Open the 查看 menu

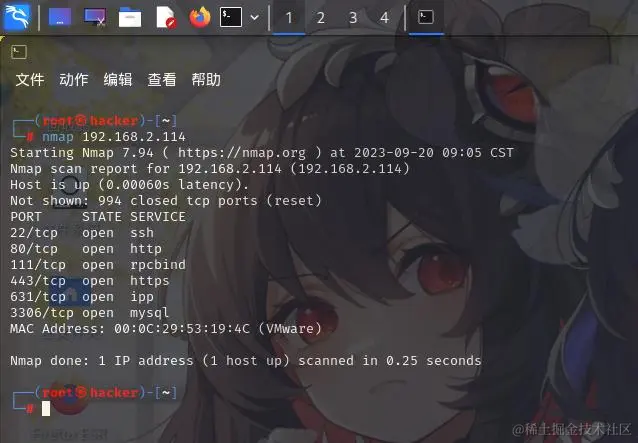pyautogui.click(x=162, y=79)
